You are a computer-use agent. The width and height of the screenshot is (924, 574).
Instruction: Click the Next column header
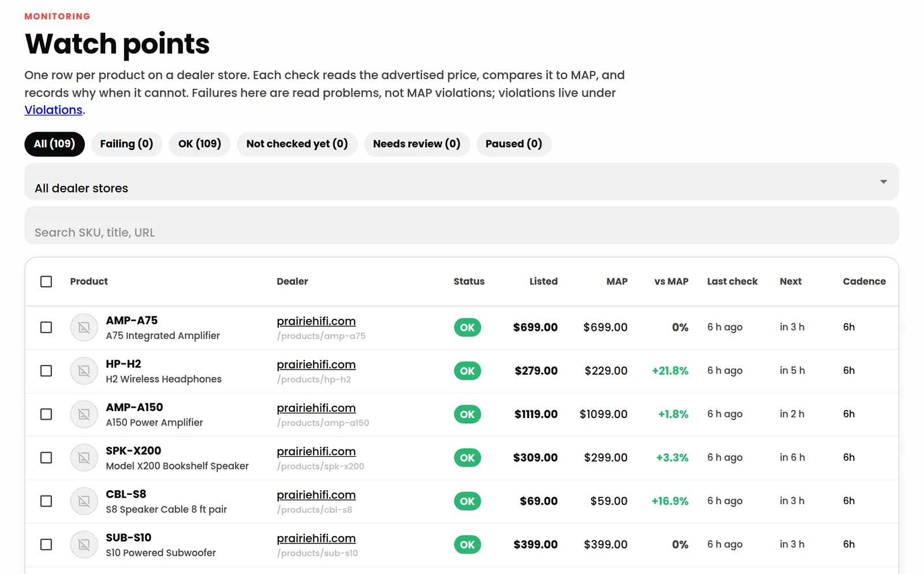click(x=791, y=281)
